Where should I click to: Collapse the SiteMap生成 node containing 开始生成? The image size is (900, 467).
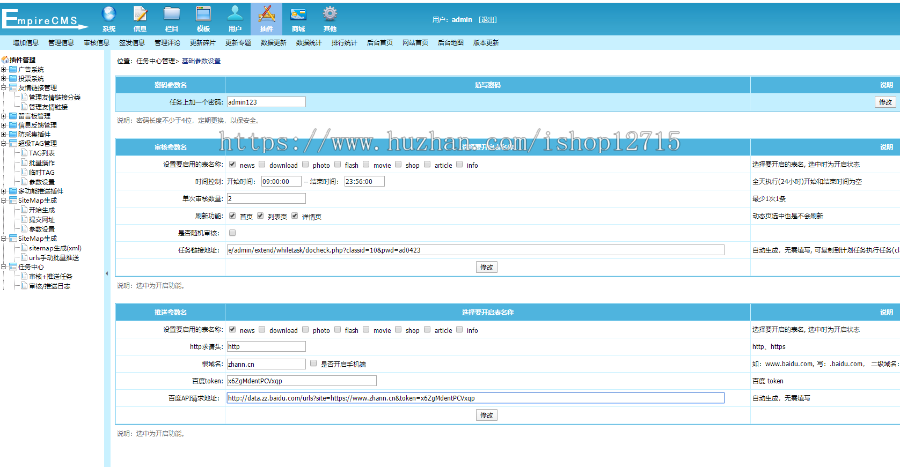3,201
